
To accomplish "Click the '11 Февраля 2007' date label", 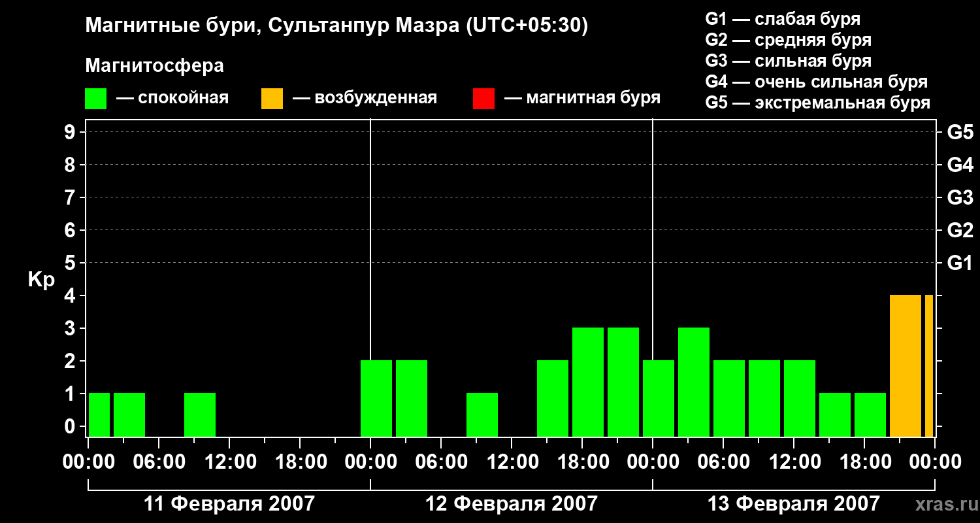I will 229,503.
